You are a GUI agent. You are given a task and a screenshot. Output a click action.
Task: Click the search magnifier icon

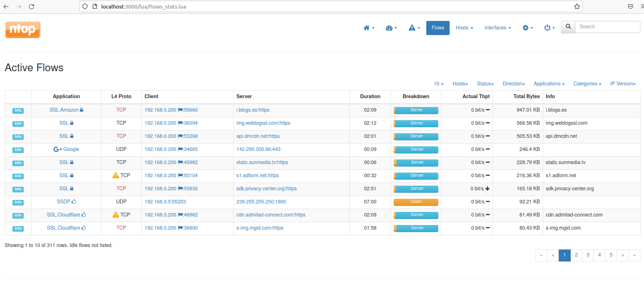click(x=568, y=27)
